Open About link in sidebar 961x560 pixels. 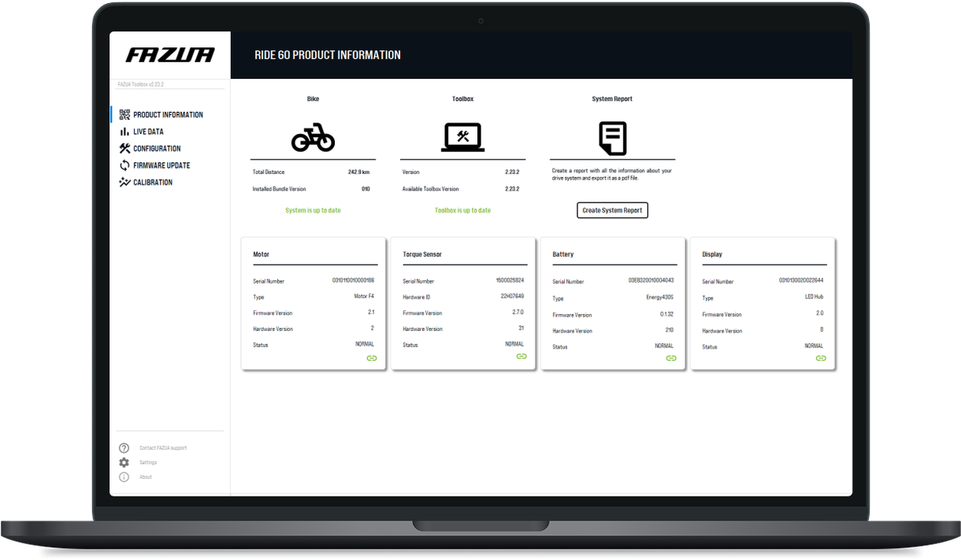[x=146, y=477]
